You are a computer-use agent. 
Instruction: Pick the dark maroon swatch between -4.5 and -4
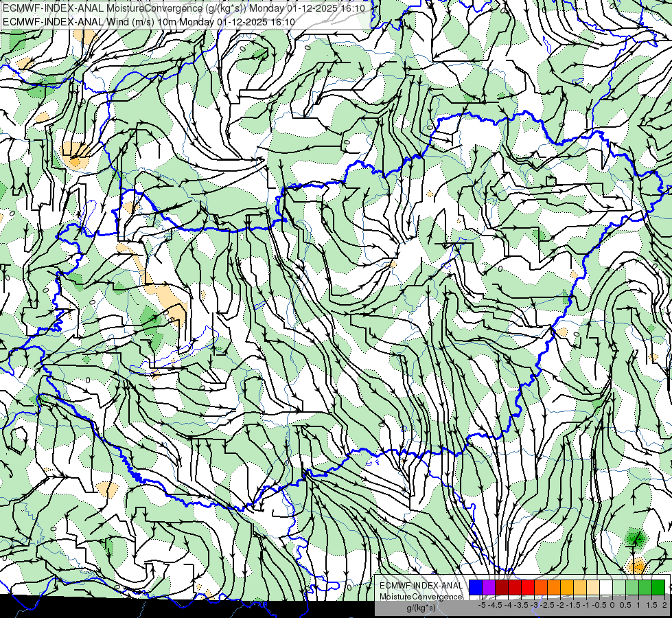[502, 587]
